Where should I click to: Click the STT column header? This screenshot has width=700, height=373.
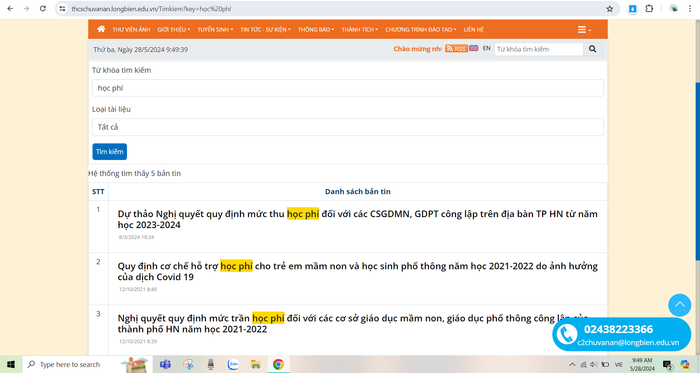click(98, 191)
